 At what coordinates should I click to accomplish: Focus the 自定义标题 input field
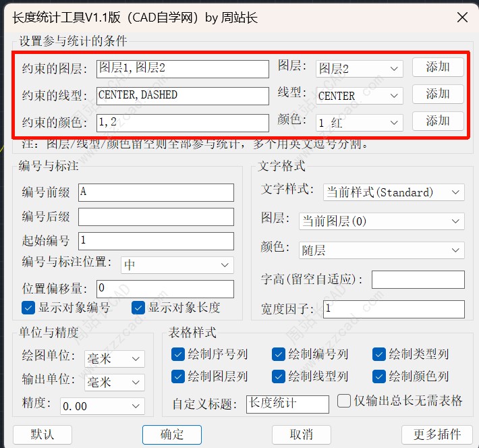pos(287,403)
